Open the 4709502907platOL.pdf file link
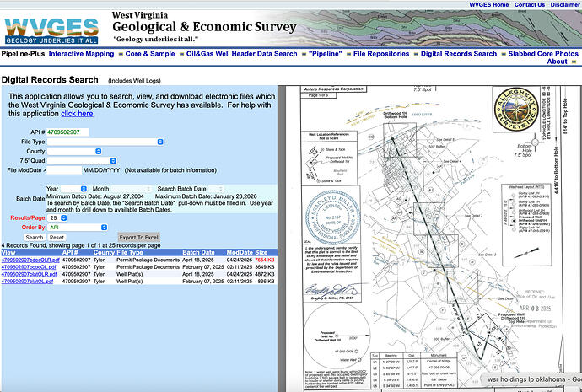 tap(30, 282)
